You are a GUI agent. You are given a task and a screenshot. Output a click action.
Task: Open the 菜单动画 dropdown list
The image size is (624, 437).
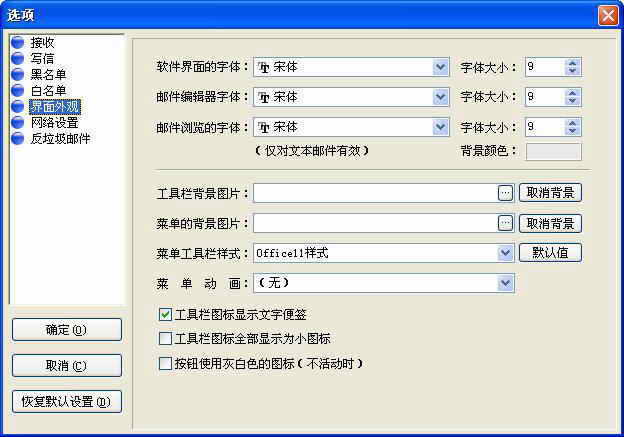click(x=505, y=283)
